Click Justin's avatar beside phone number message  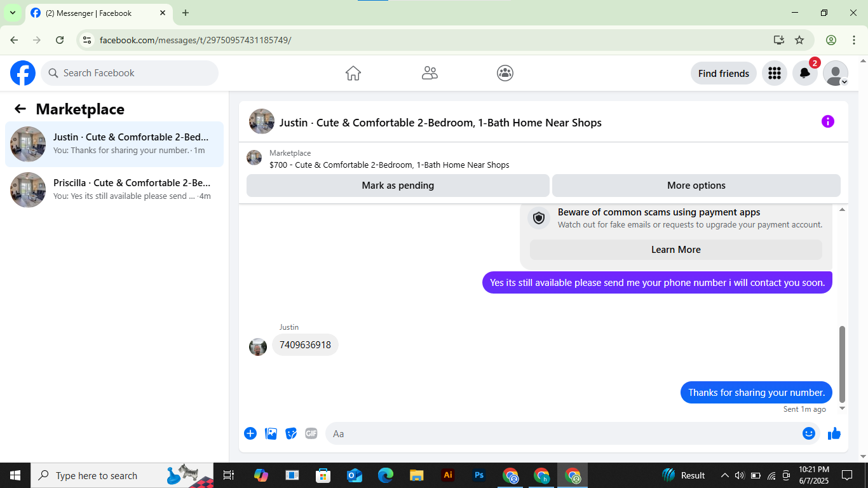pyautogui.click(x=258, y=347)
